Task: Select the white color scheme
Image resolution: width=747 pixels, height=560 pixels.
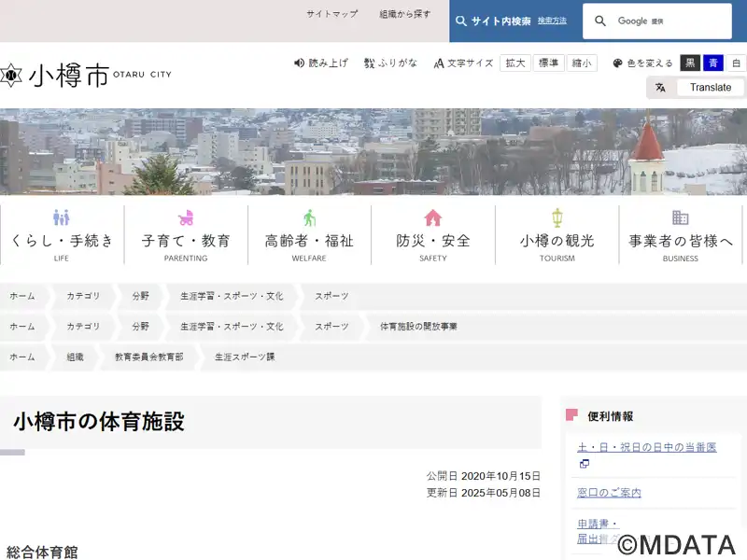Action: 736,63
